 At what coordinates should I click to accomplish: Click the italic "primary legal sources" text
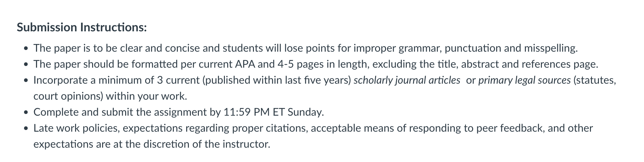(x=524, y=80)
